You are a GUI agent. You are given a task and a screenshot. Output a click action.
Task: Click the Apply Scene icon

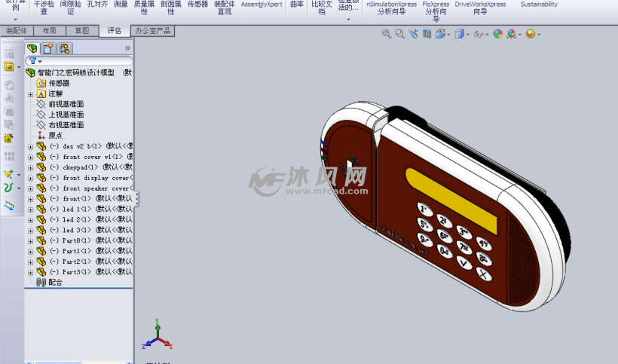pyautogui.click(x=511, y=34)
